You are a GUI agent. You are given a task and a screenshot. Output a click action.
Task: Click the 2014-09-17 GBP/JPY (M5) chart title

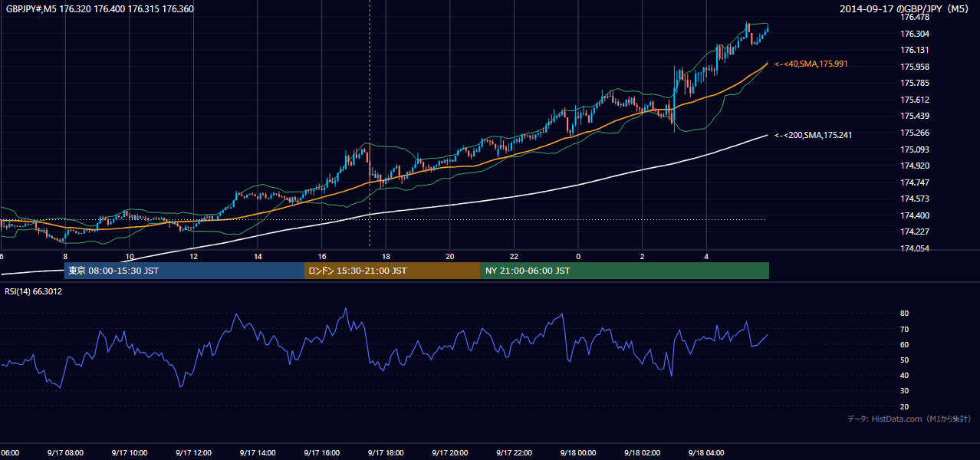click(x=905, y=9)
